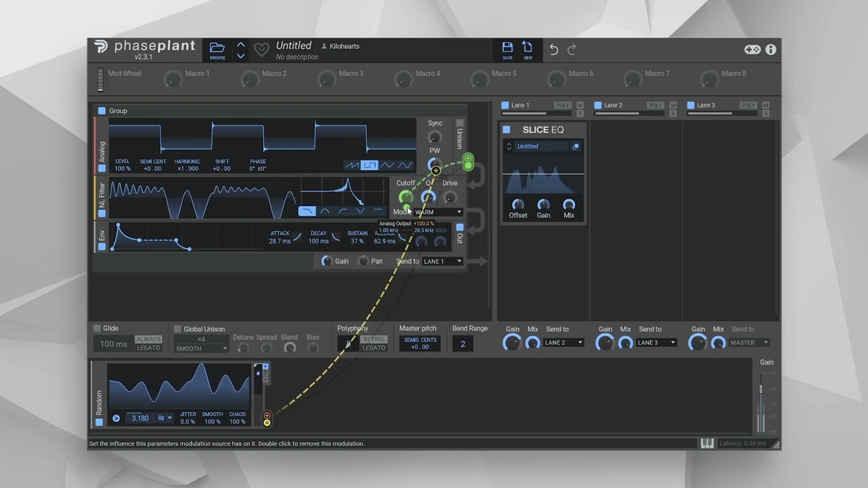
Task: Create a new patch with the New icon
Action: (528, 47)
